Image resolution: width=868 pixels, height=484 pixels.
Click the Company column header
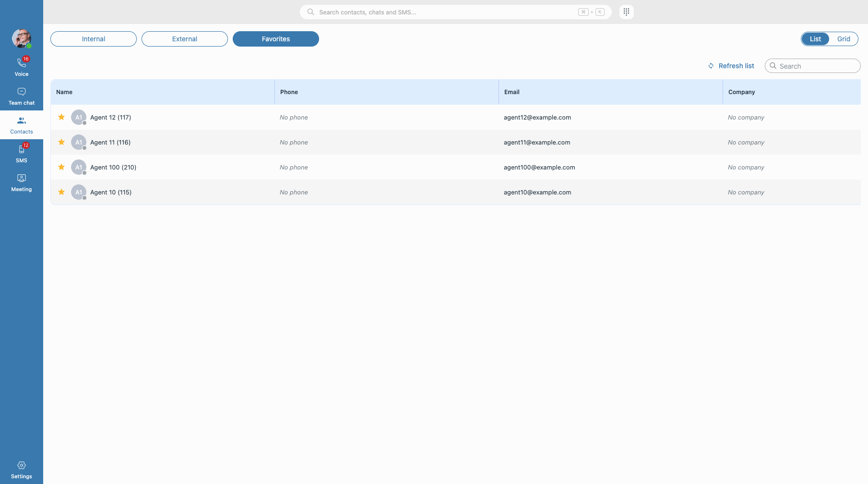tap(792, 92)
